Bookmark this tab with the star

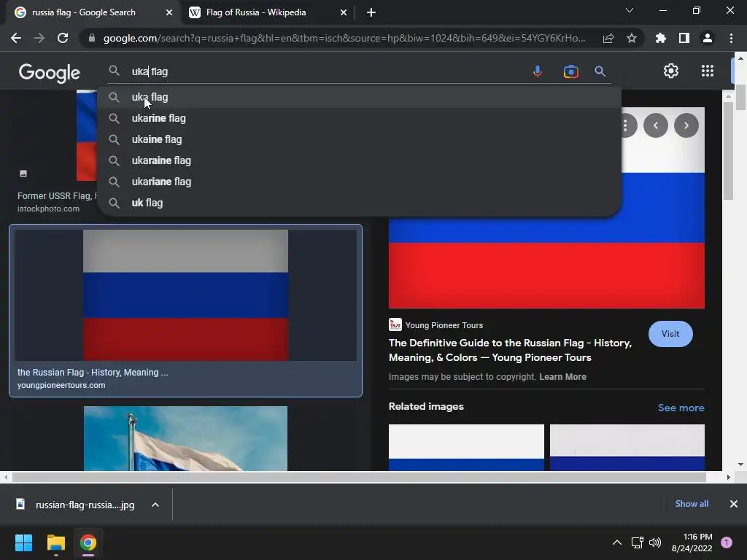(632, 38)
